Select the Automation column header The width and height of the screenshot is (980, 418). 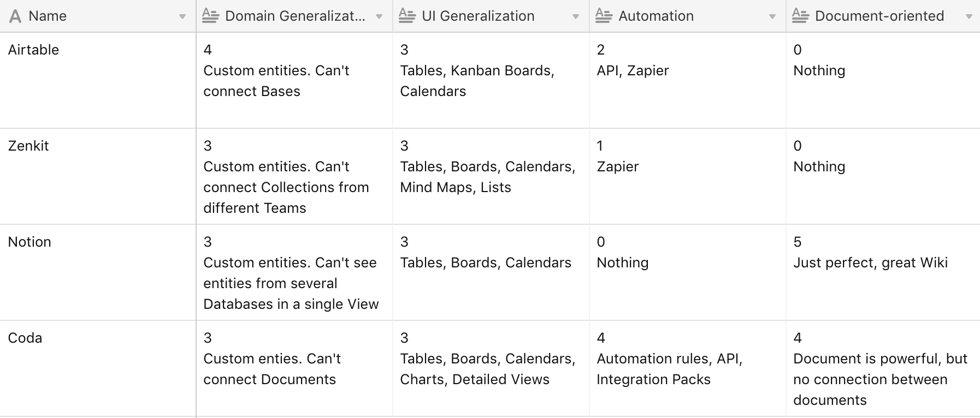click(x=672, y=16)
